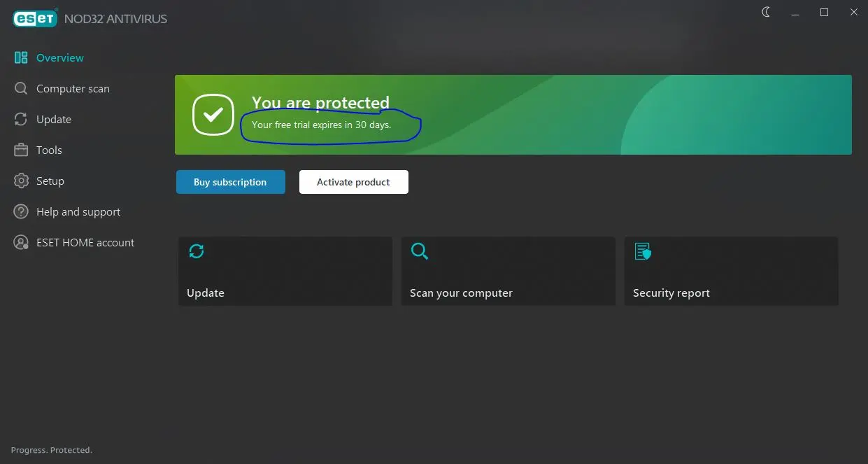Minimize the ESET window
The image size is (868, 464).
pos(795,13)
